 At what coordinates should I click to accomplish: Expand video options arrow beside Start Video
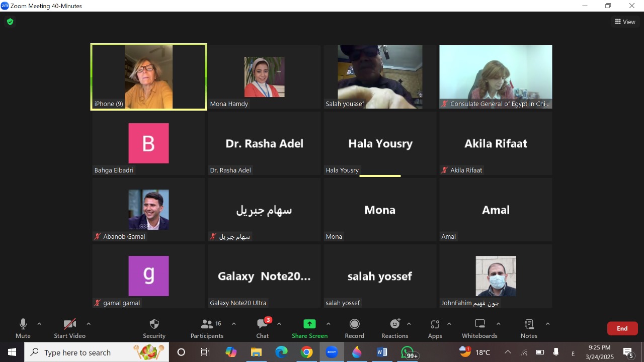click(x=89, y=324)
